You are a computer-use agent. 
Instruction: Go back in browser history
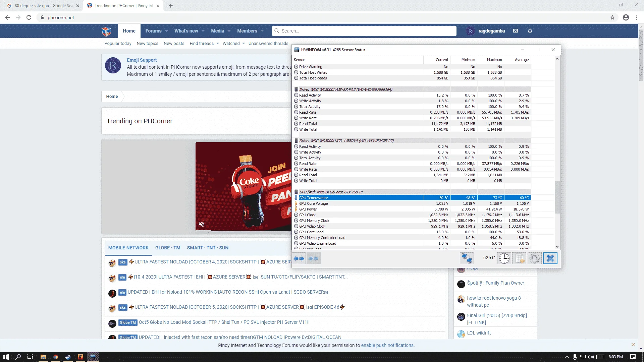pos(7,17)
